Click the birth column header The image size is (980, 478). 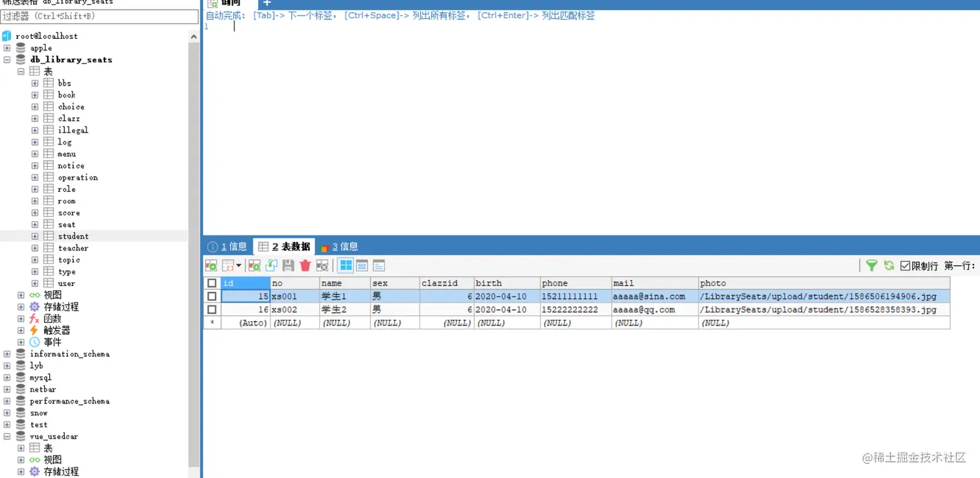[x=507, y=283]
